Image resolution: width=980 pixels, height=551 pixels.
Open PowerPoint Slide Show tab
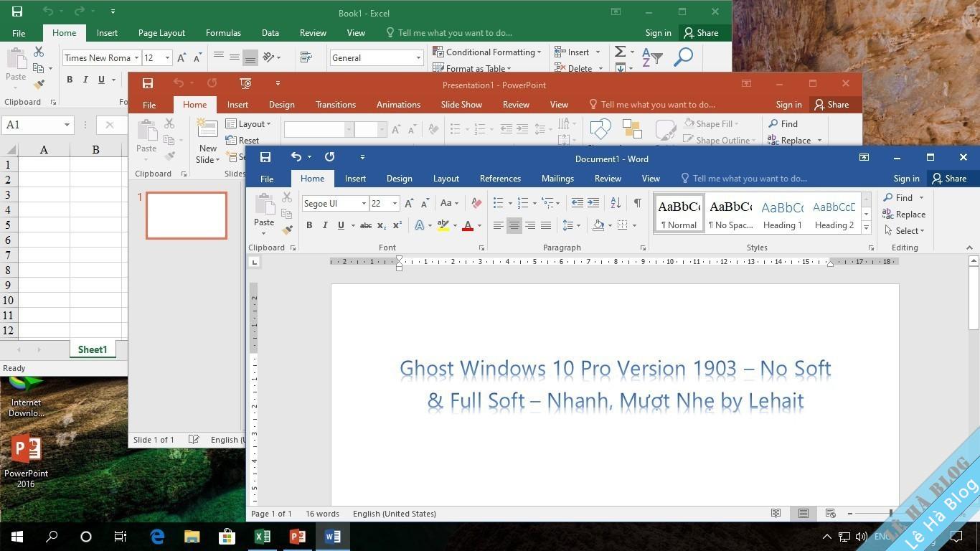pos(461,105)
